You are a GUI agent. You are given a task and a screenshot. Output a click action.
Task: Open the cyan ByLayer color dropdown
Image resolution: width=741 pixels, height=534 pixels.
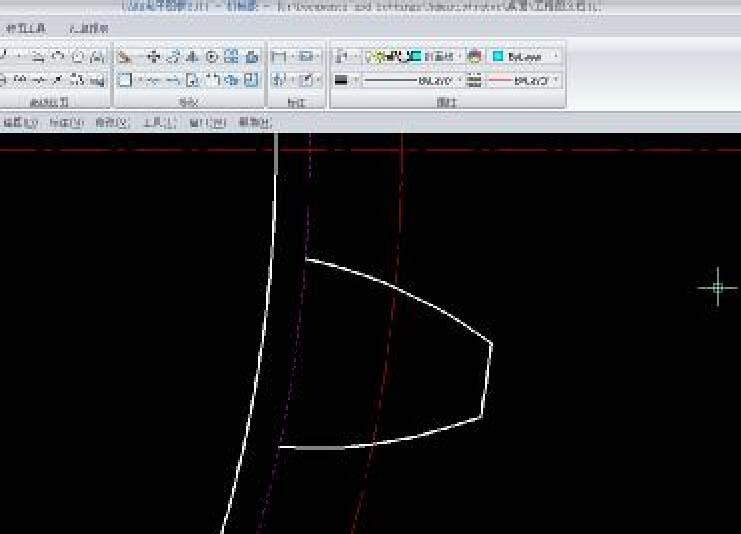point(525,57)
